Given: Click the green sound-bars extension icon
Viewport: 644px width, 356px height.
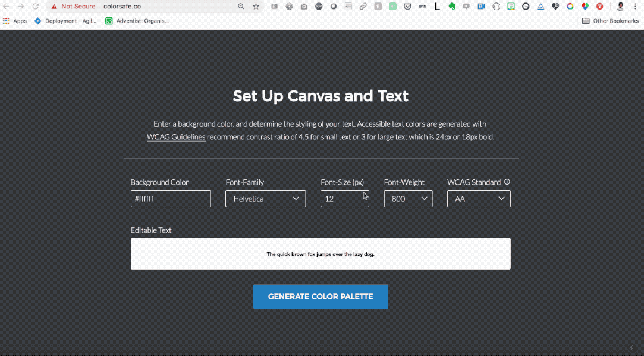Looking at the screenshot, I should click(392, 6).
